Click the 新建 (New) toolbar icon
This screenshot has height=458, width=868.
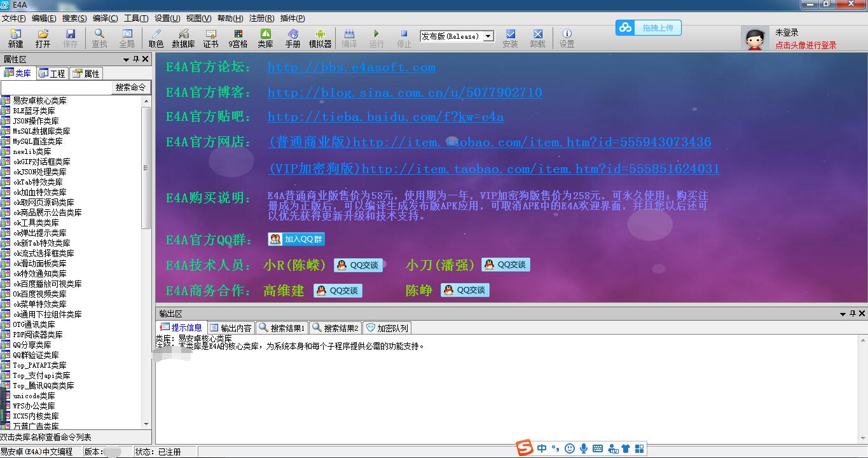15,38
